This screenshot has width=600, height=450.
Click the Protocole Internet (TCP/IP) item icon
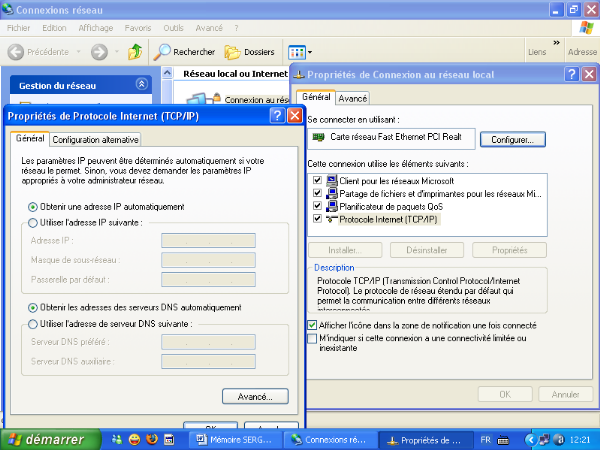click(331, 219)
